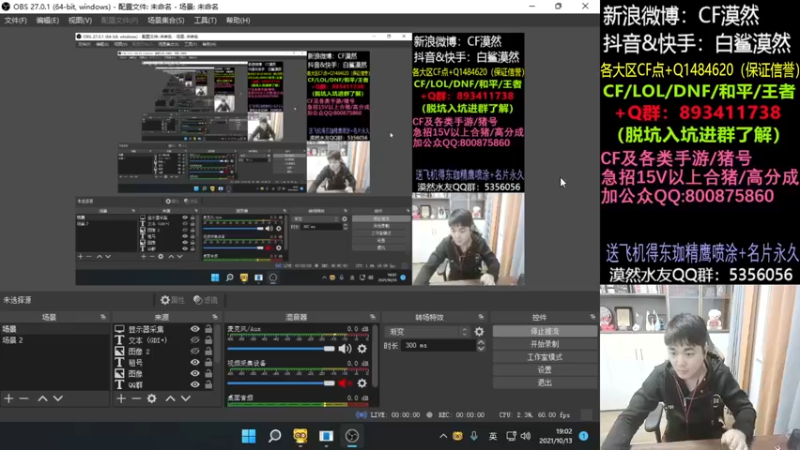Open the 工具(T) menu
The height and width of the screenshot is (450, 800).
[x=205, y=20]
